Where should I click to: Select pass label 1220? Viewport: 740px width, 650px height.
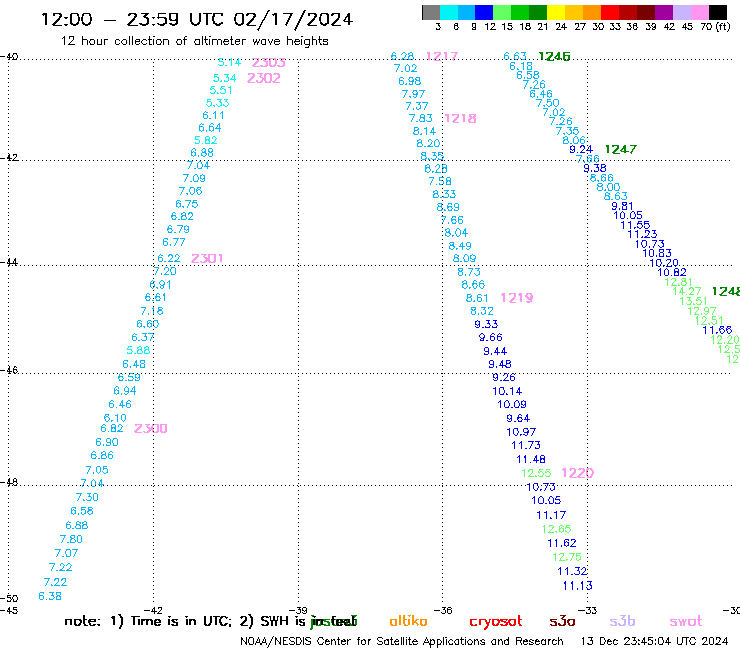[x=578, y=473]
